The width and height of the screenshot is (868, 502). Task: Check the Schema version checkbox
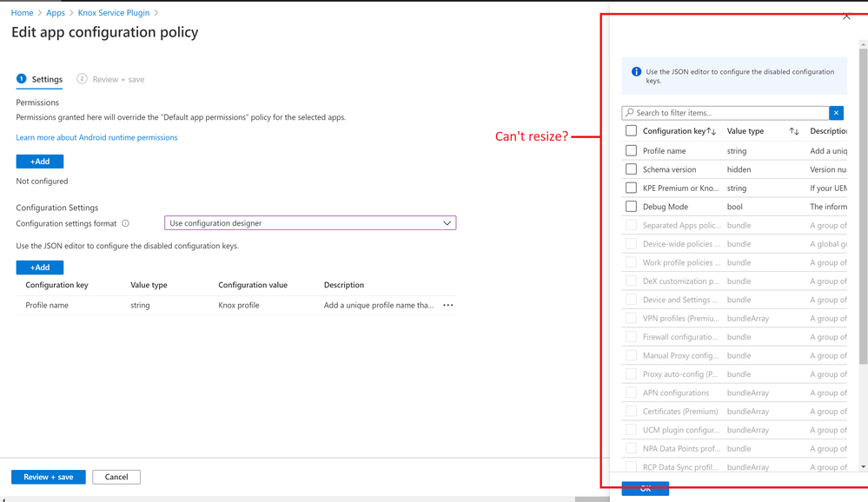tap(631, 169)
